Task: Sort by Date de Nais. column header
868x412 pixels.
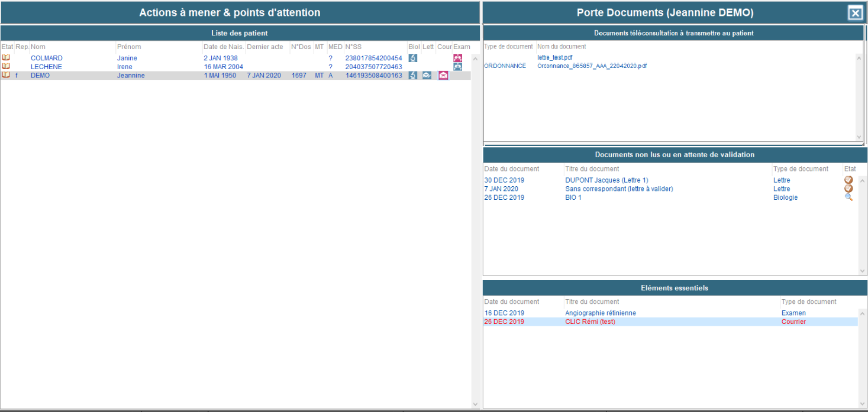Action: point(223,47)
